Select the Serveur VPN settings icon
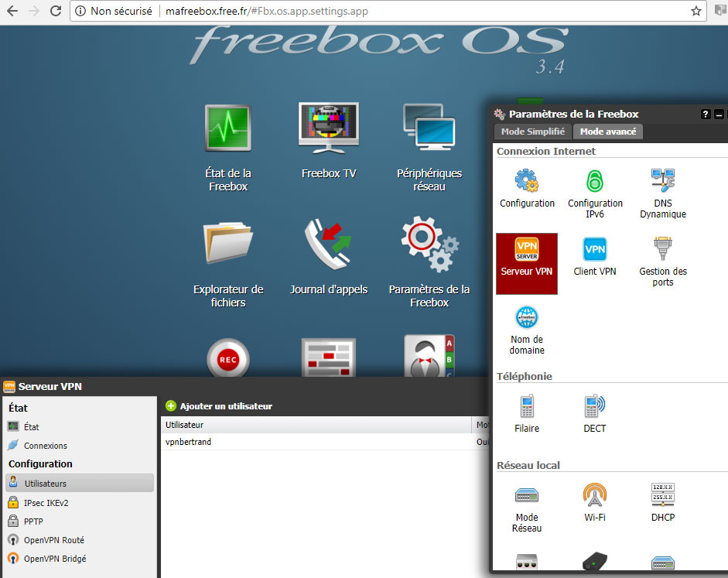 pos(527,263)
